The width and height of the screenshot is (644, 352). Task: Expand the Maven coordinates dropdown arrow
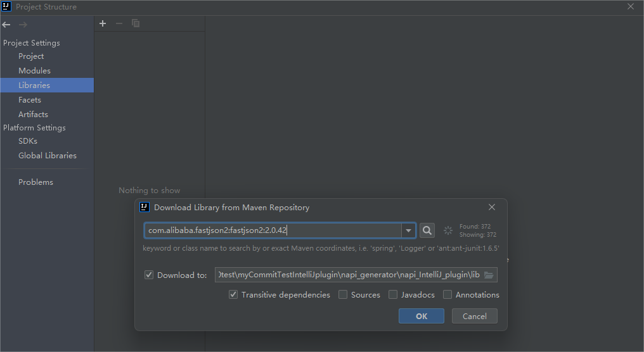409,230
